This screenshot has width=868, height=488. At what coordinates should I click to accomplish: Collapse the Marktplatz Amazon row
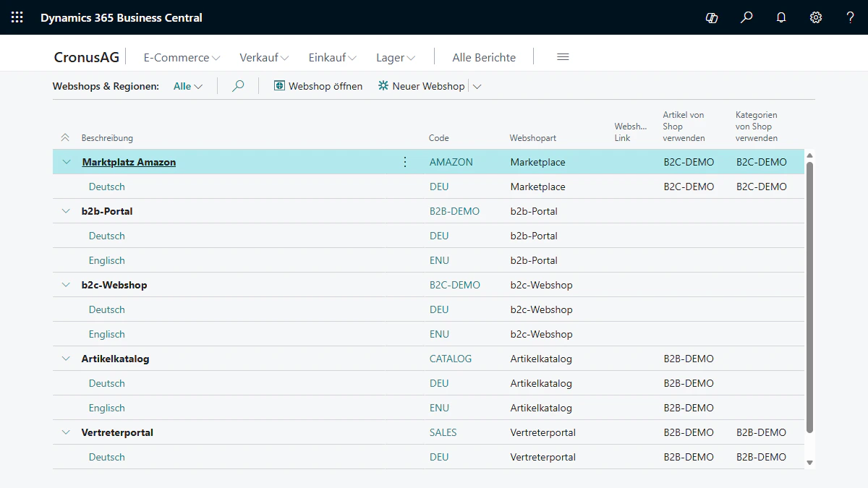pyautogui.click(x=67, y=162)
